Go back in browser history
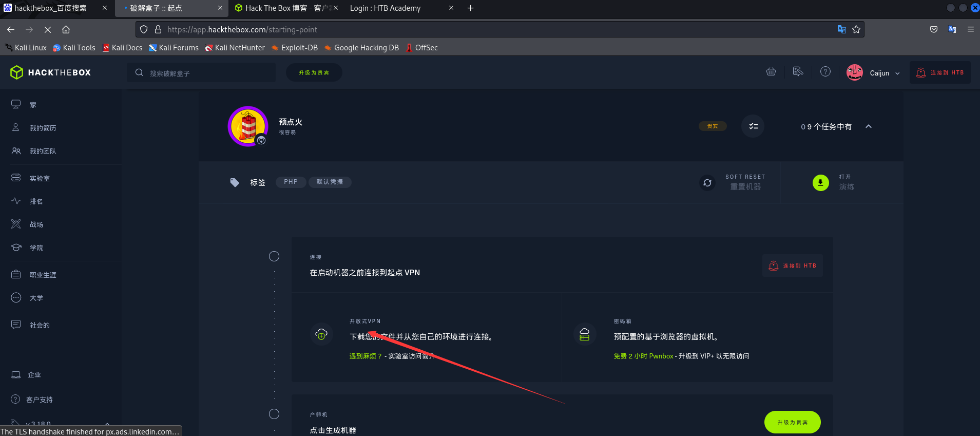Image resolution: width=980 pixels, height=436 pixels. pyautogui.click(x=11, y=30)
